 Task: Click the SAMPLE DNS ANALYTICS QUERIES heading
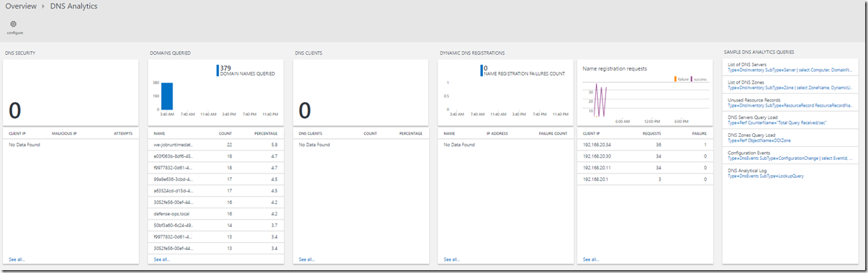[759, 53]
